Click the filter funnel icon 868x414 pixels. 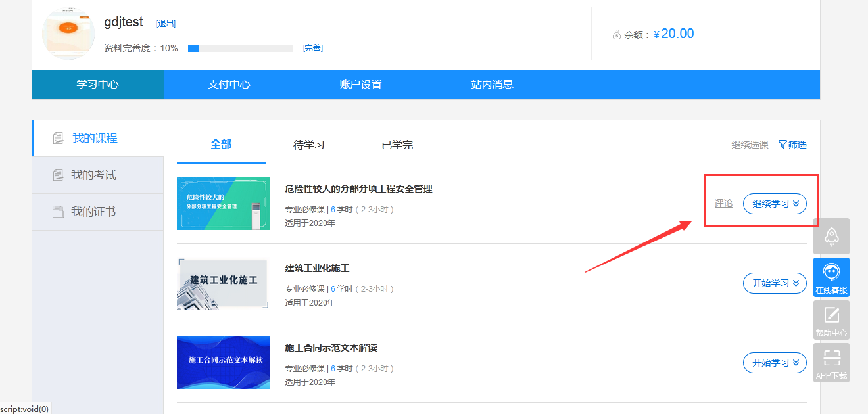pyautogui.click(x=783, y=145)
